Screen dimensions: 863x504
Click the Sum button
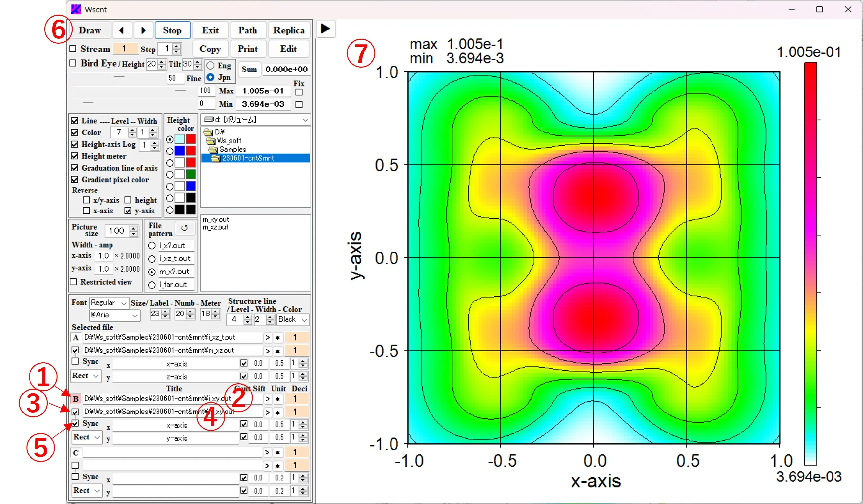249,69
